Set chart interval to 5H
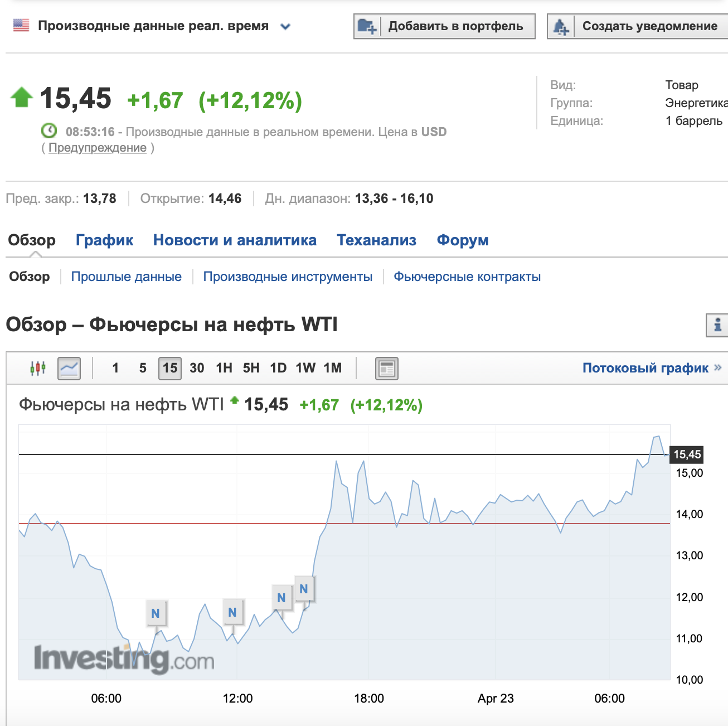 [251, 368]
